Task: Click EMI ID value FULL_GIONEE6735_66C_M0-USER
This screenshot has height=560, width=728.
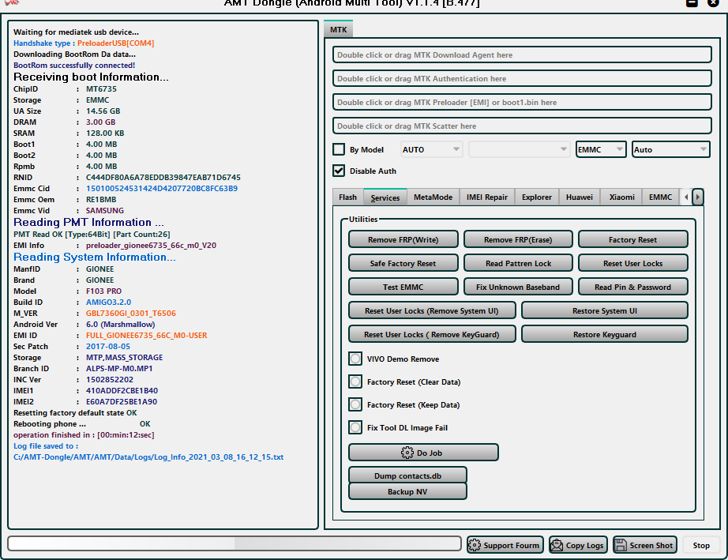Action: [x=146, y=335]
